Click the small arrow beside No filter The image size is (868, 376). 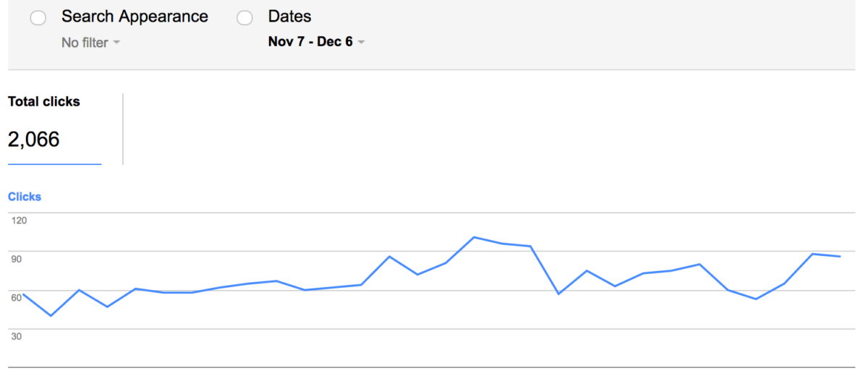[117, 43]
